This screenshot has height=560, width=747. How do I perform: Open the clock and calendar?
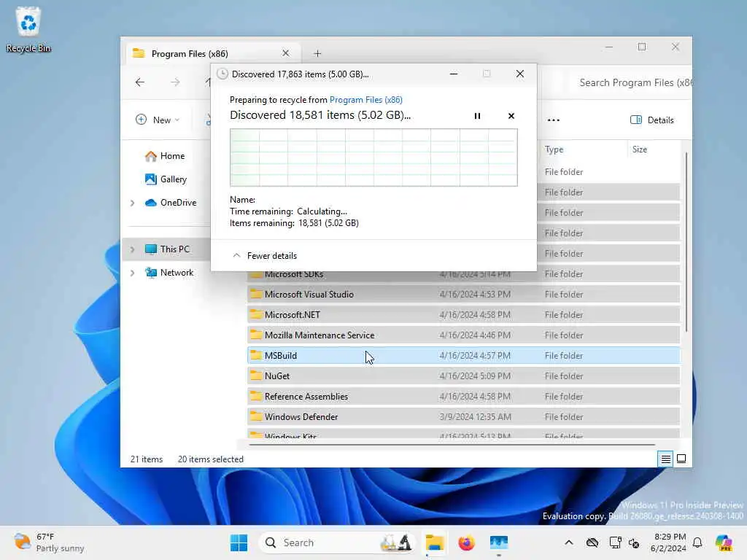coord(669,542)
